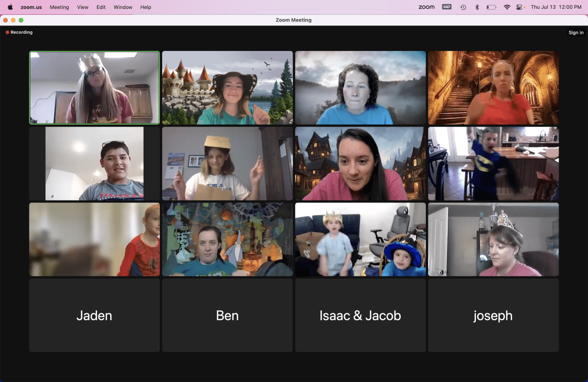The image size is (588, 382).
Task: Open the Help menu
Action: pos(146,7)
